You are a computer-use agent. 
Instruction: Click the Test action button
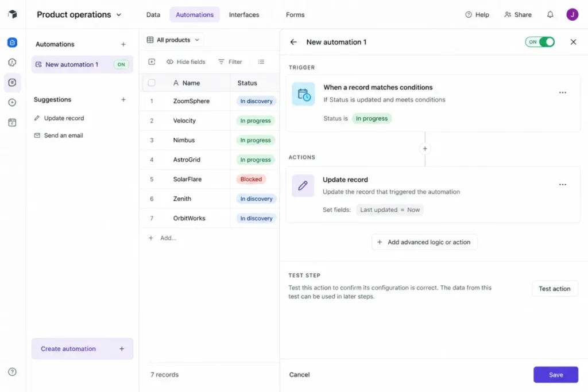554,289
